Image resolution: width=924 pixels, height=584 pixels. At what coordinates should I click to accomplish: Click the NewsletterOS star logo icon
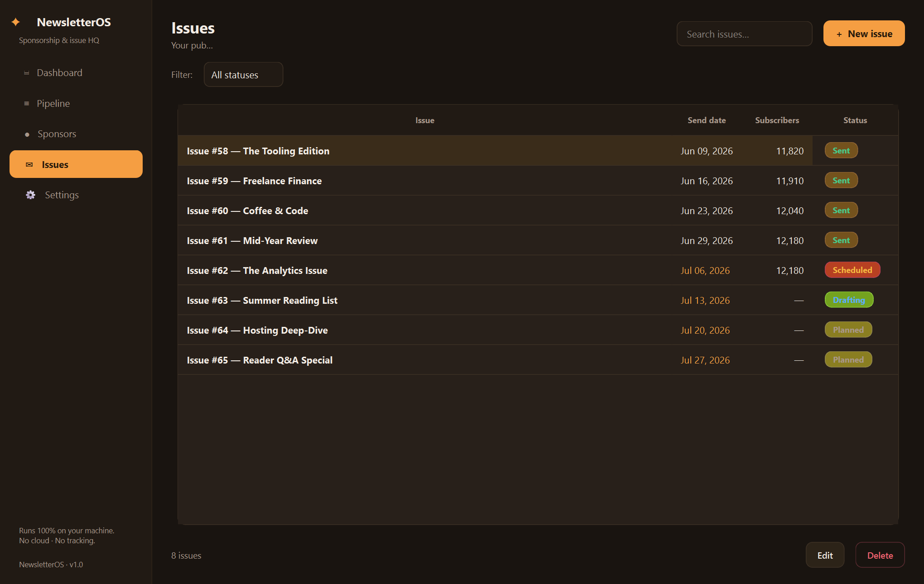tap(16, 22)
